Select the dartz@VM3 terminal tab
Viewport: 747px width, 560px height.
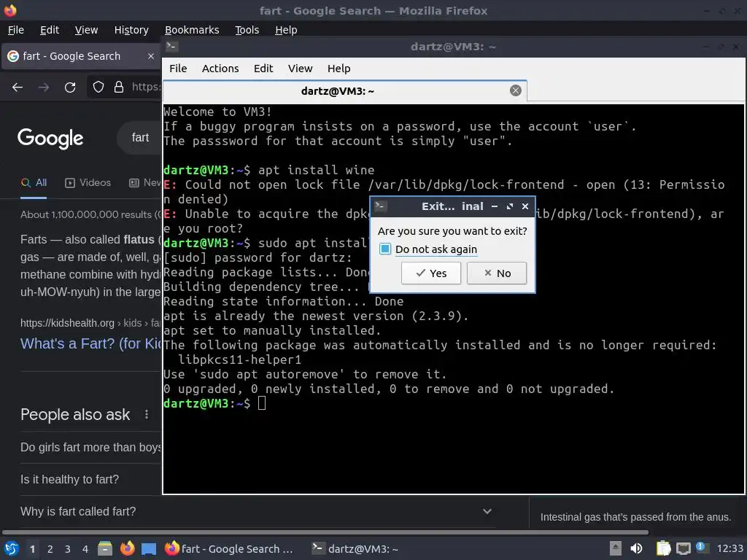(345, 91)
